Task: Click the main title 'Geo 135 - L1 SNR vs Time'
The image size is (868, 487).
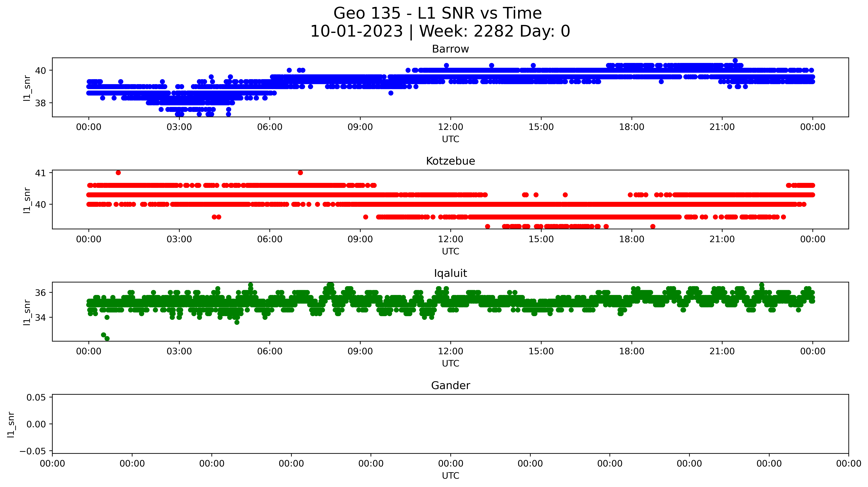Action: 437,13
